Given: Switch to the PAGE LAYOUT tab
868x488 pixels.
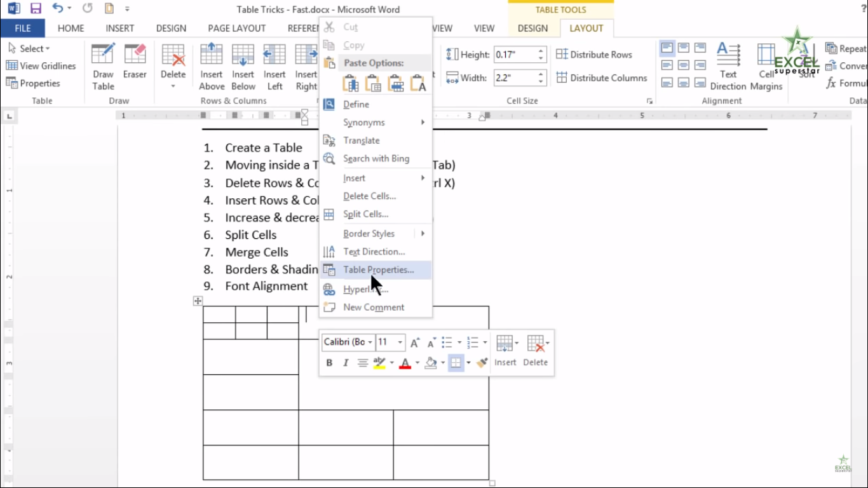Looking at the screenshot, I should pyautogui.click(x=236, y=28).
